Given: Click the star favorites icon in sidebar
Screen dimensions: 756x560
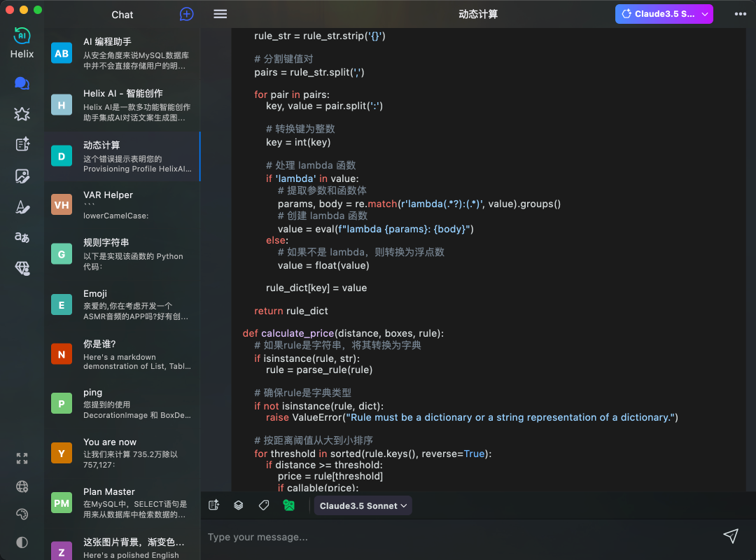Looking at the screenshot, I should [22, 114].
